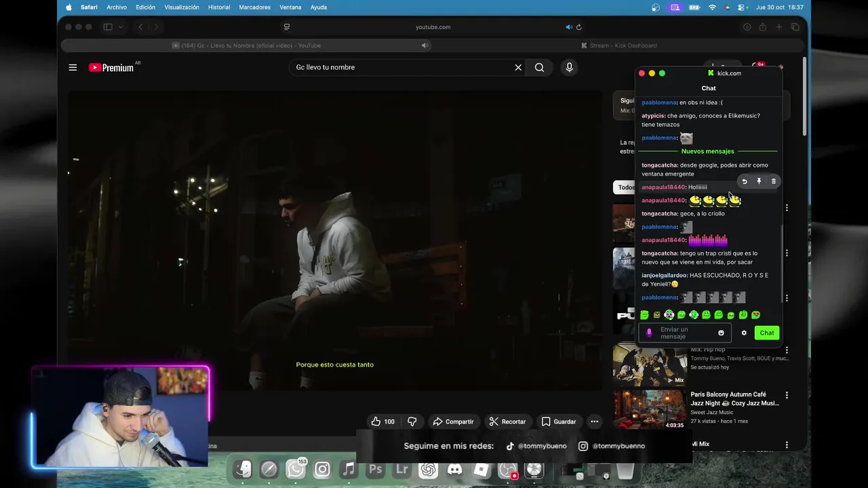Open options for Paris Balcony Autumn Café video

pyautogui.click(x=787, y=395)
